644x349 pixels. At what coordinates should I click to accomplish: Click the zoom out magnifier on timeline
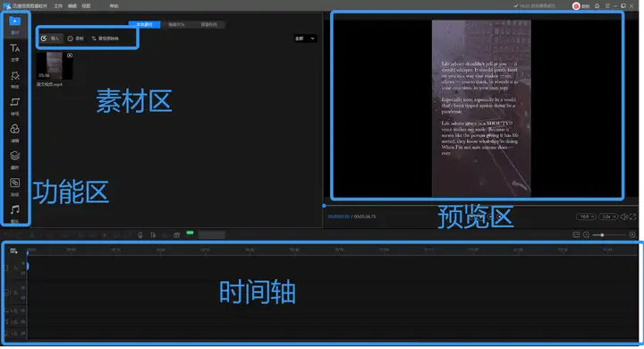pyautogui.click(x=586, y=234)
